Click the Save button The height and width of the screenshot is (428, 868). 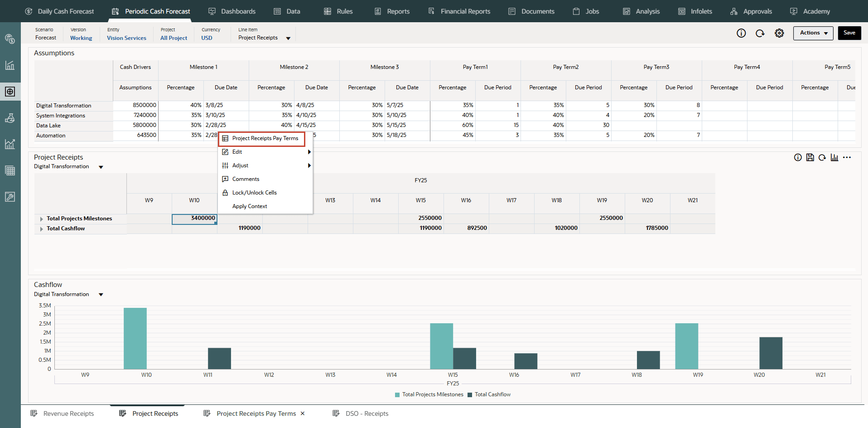[849, 33]
